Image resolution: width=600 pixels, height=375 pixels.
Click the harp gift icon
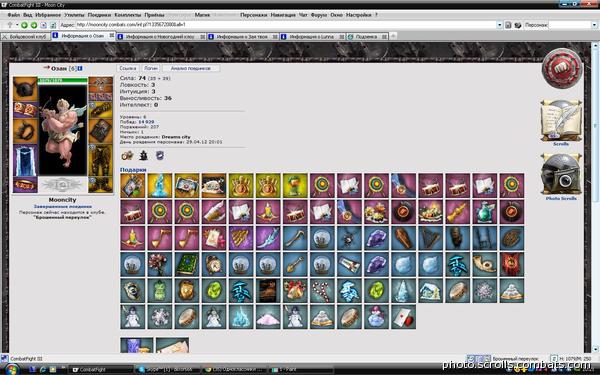[430, 238]
